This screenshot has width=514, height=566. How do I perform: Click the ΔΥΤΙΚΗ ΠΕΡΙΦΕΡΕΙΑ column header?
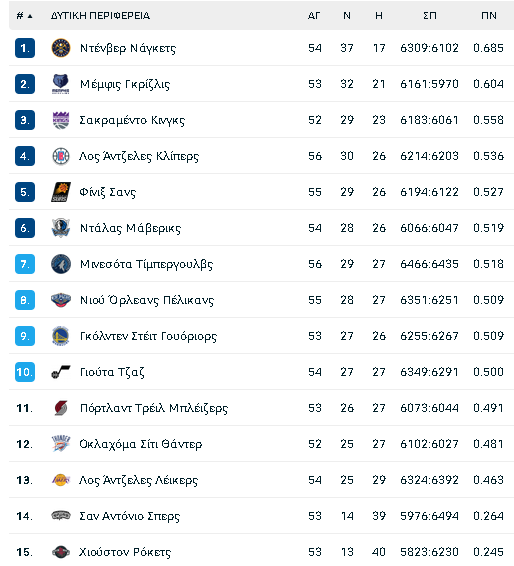[x=100, y=16]
